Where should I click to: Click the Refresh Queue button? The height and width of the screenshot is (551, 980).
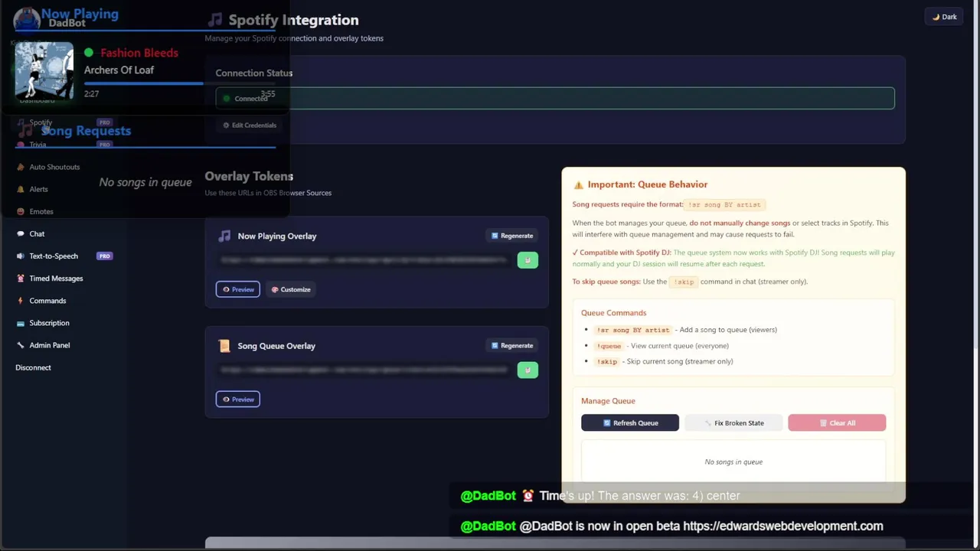pos(630,422)
